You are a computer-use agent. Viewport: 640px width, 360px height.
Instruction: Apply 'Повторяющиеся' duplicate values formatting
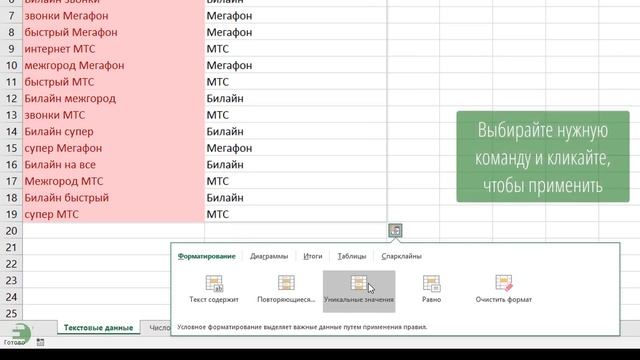coord(286,289)
